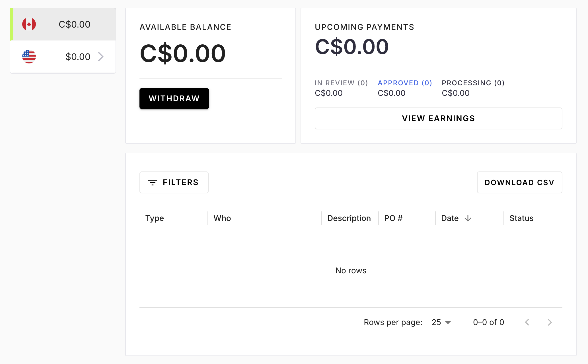The width and height of the screenshot is (588, 364).
Task: Go to the next page arrow
Action: [550, 322]
